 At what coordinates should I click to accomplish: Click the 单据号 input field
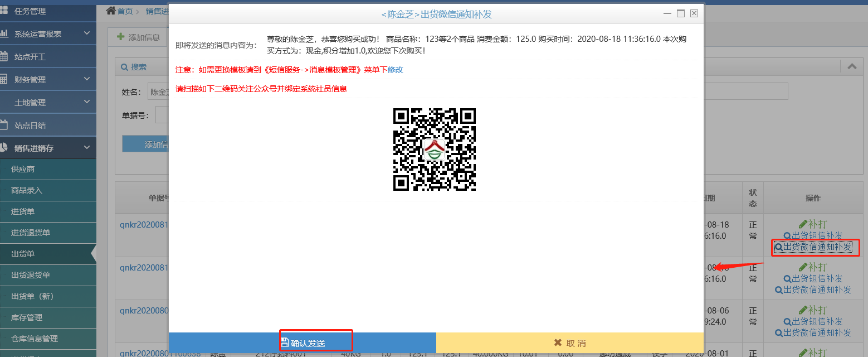pyautogui.click(x=162, y=115)
